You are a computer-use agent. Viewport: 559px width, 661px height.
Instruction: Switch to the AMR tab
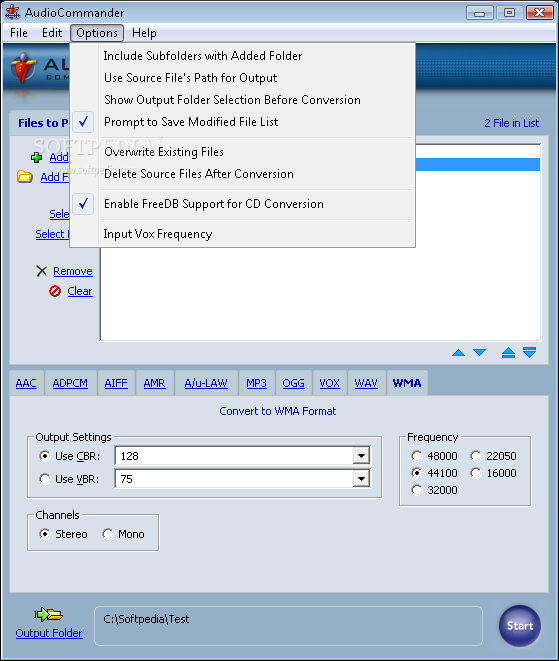click(154, 383)
